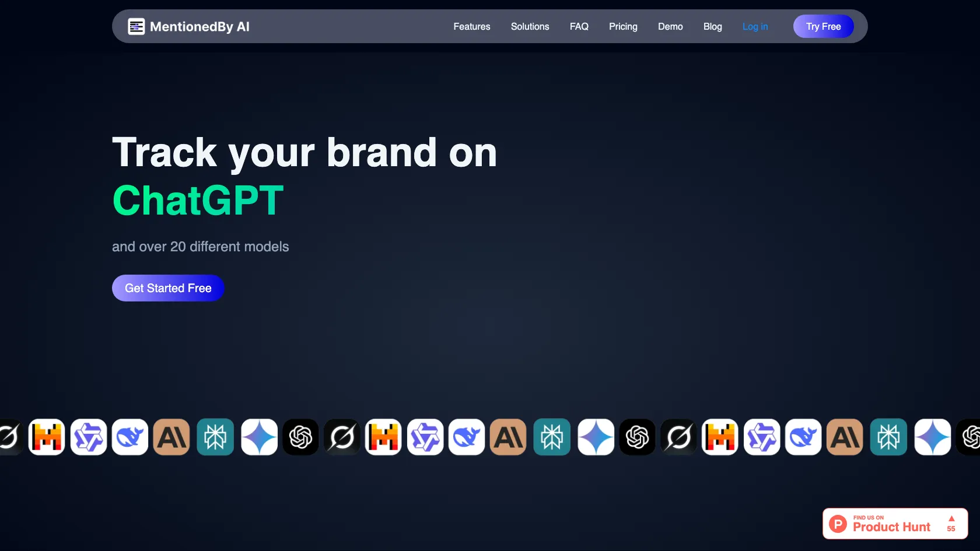
Task: Click the rightmost Perplexity icon
Action: point(888,437)
